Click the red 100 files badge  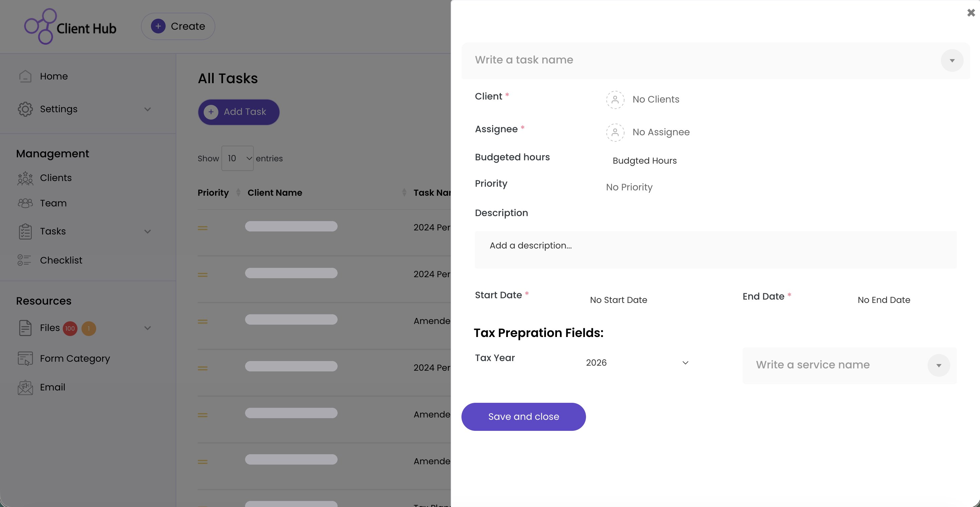(x=70, y=329)
